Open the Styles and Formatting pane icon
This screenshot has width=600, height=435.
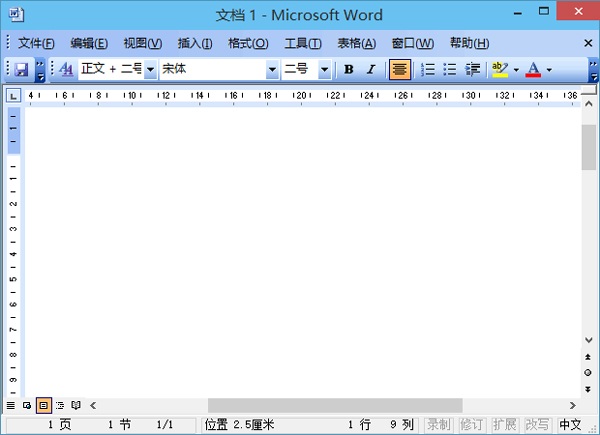(66, 69)
